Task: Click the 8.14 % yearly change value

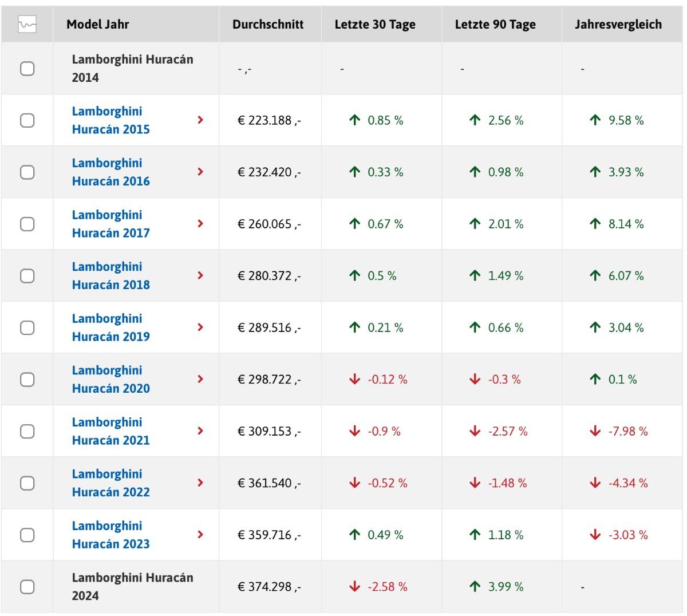Action: [626, 224]
